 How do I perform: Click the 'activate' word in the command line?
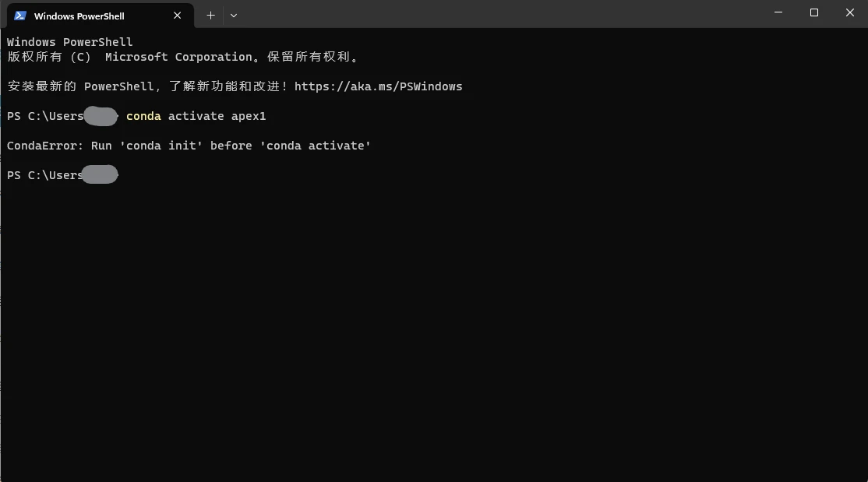coord(196,116)
